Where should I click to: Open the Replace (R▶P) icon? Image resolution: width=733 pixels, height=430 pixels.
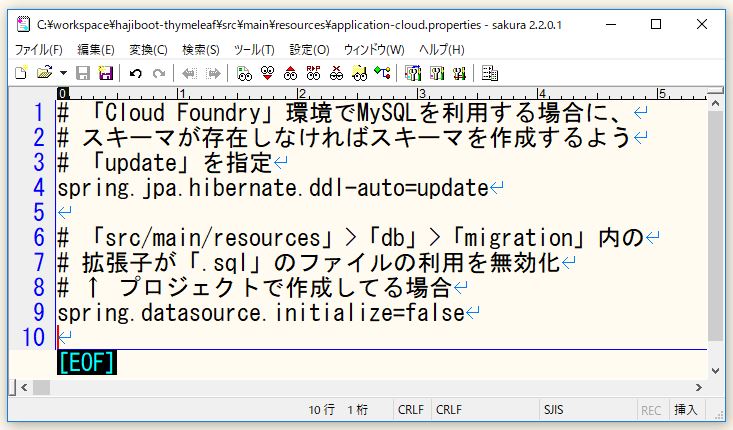point(313,73)
